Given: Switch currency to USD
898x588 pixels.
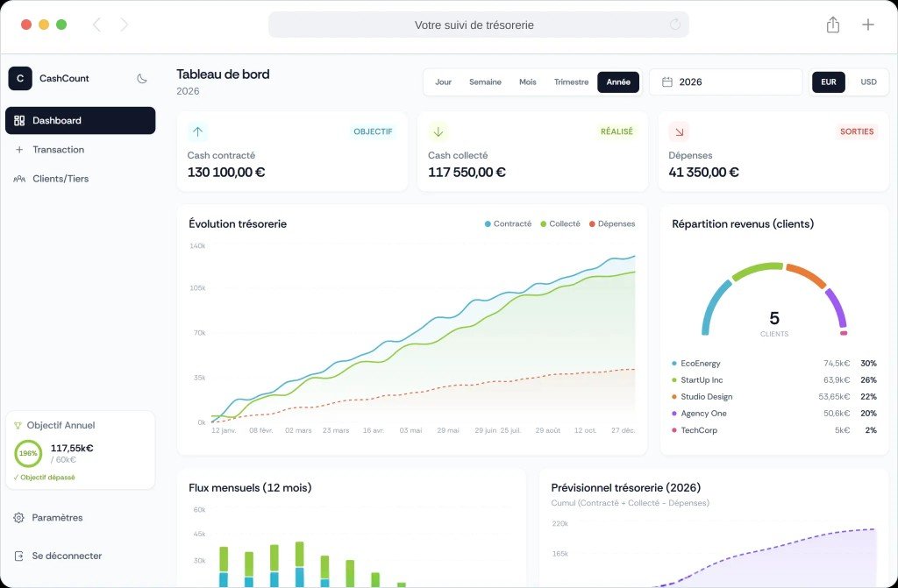Looking at the screenshot, I should tap(868, 82).
